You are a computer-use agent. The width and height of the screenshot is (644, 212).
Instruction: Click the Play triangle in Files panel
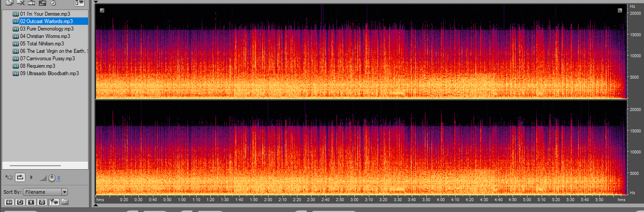pyautogui.click(x=32, y=177)
